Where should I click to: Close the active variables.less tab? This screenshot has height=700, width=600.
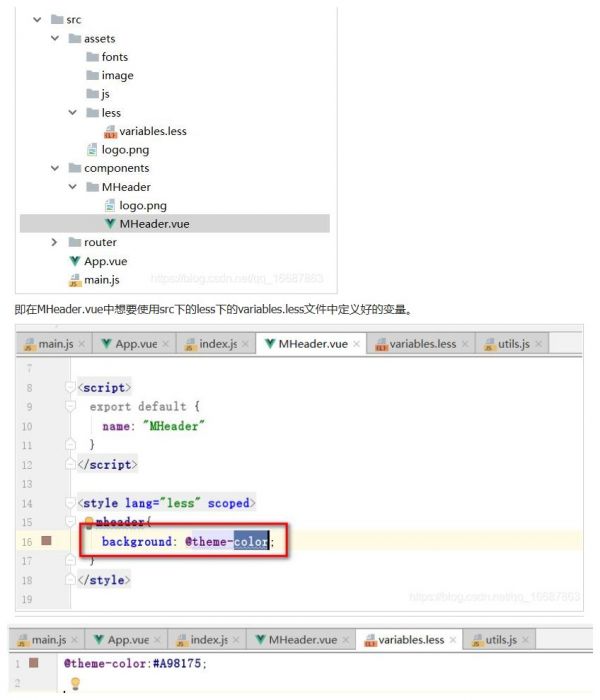453,640
